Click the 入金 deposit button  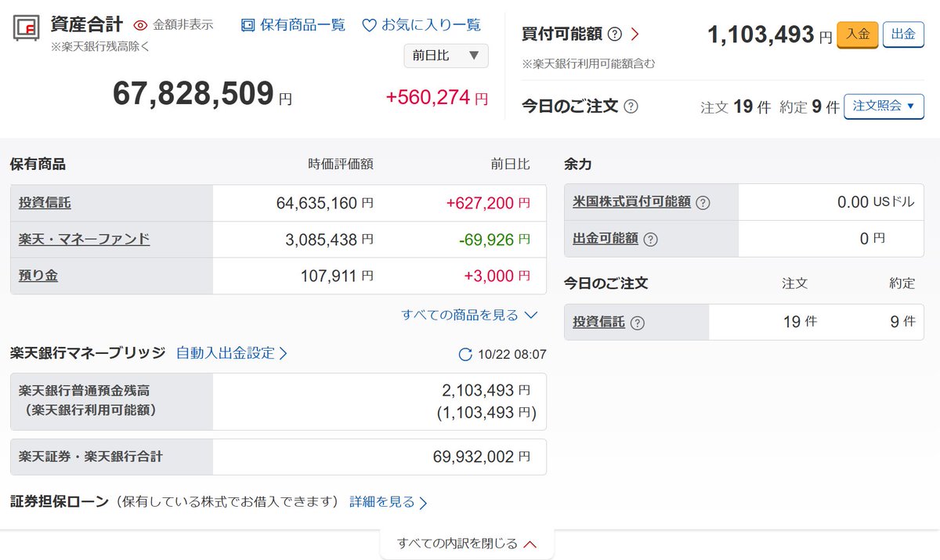click(x=857, y=35)
